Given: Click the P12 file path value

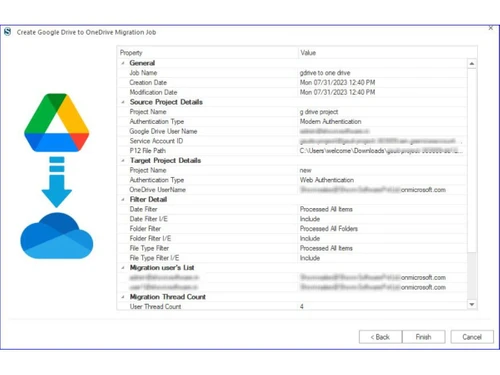Looking at the screenshot, I should [381, 151].
